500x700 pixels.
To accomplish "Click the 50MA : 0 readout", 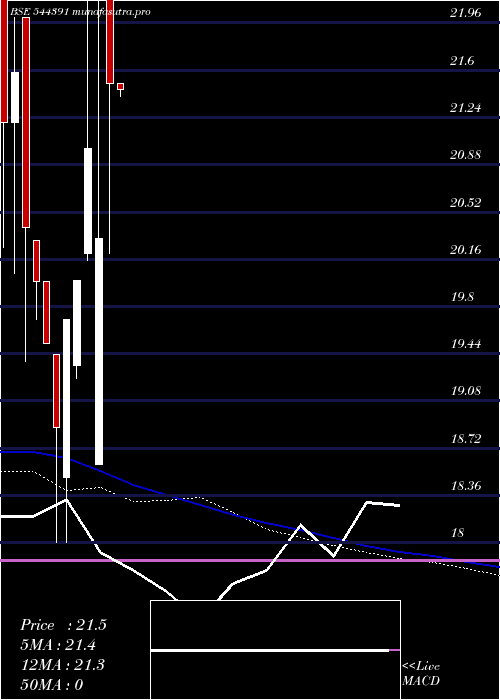I will point(52,685).
